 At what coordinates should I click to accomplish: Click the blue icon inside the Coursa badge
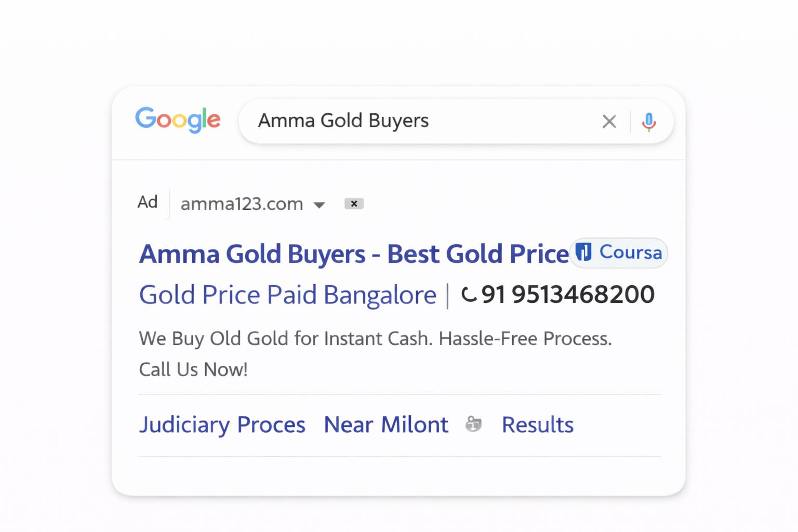(x=583, y=252)
